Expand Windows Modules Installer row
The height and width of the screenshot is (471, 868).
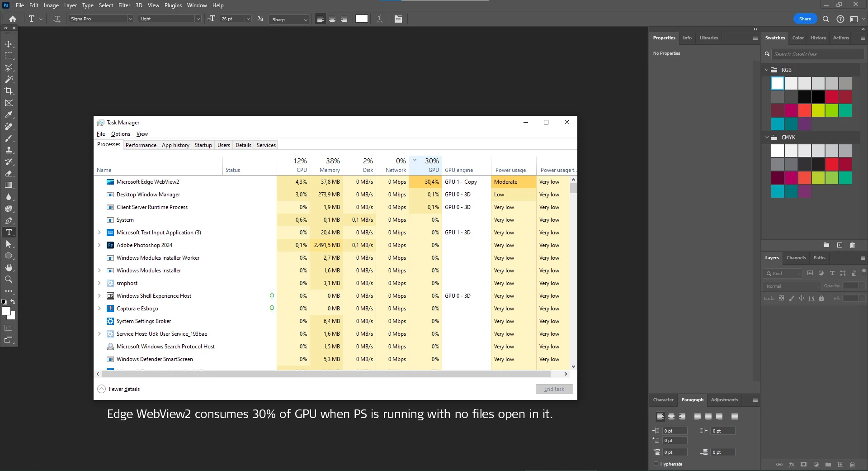[99, 271]
